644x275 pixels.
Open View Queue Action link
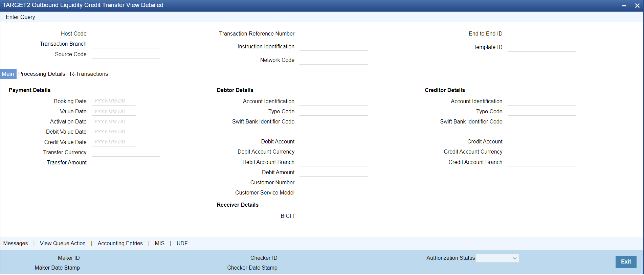click(63, 243)
